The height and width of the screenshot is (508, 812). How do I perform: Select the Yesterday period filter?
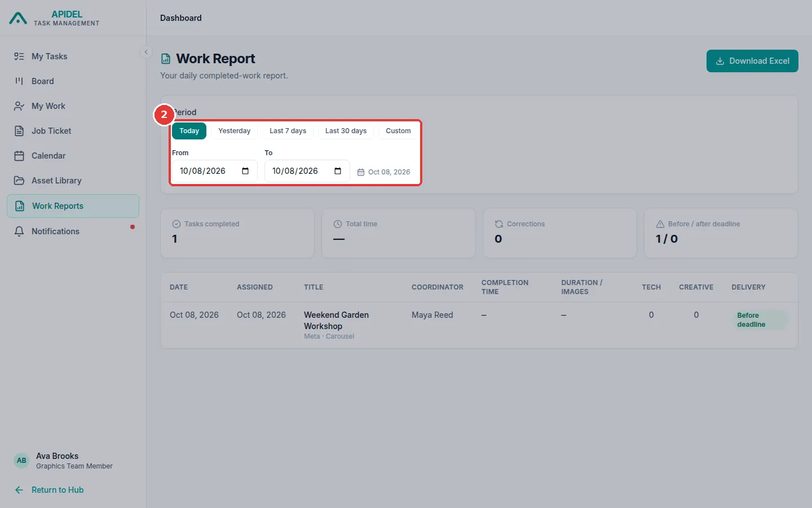coord(235,131)
